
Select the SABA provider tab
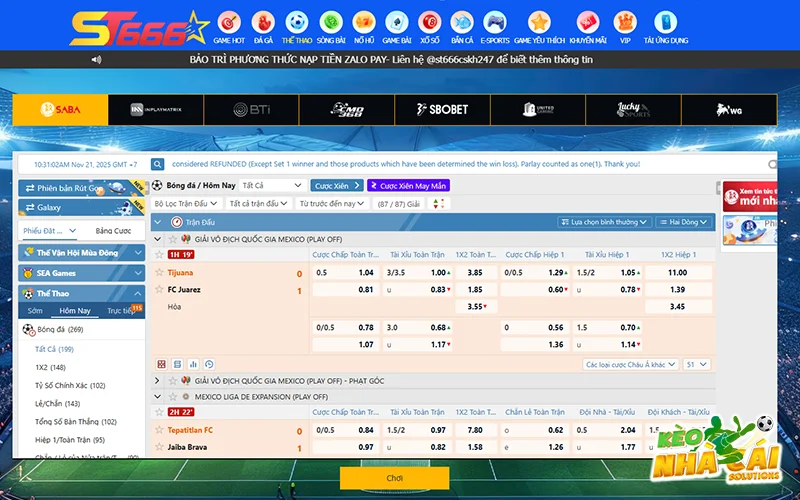[60, 109]
